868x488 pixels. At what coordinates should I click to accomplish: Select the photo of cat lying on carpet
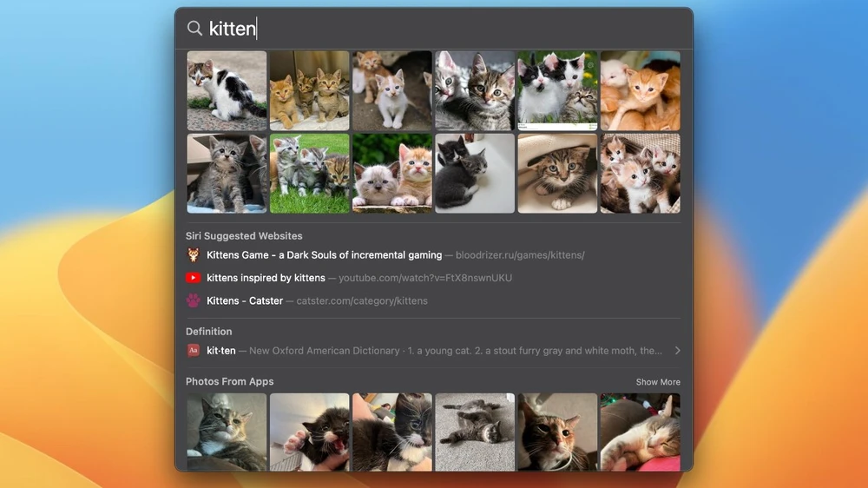475,432
